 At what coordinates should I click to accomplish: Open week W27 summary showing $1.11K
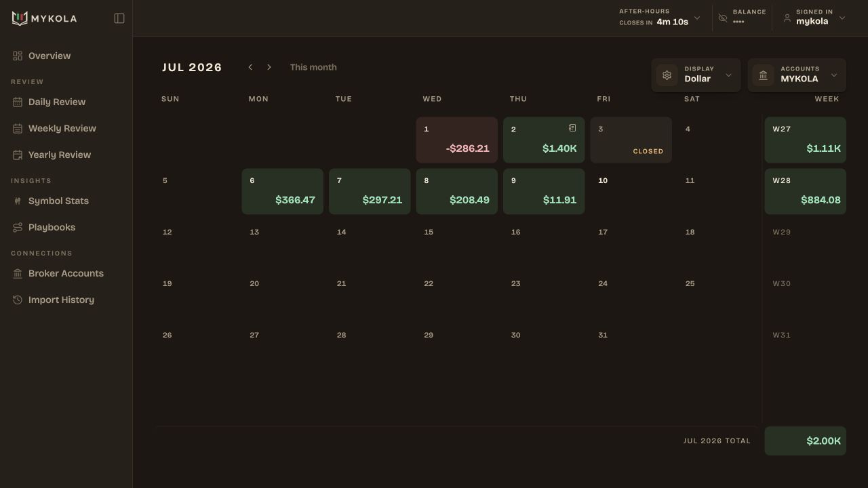(806, 140)
